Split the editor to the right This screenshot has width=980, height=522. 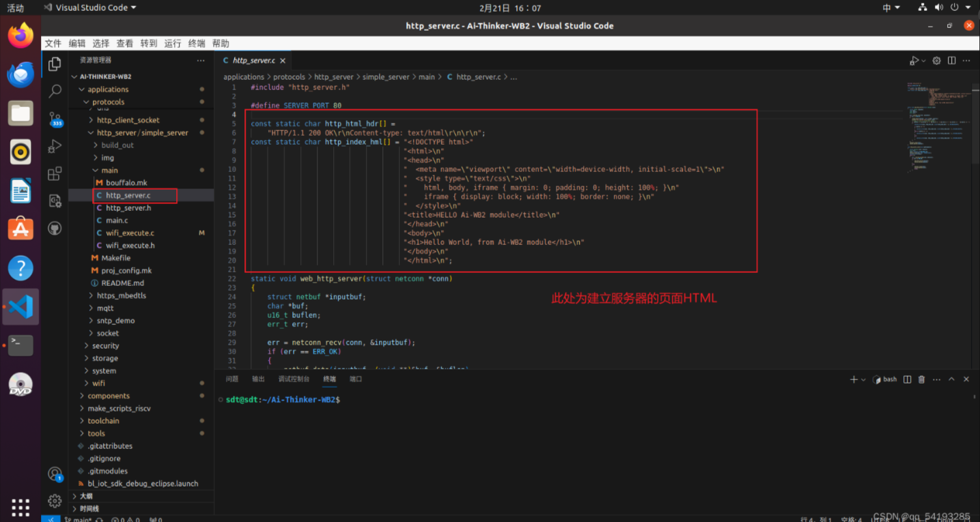pyautogui.click(x=952, y=61)
